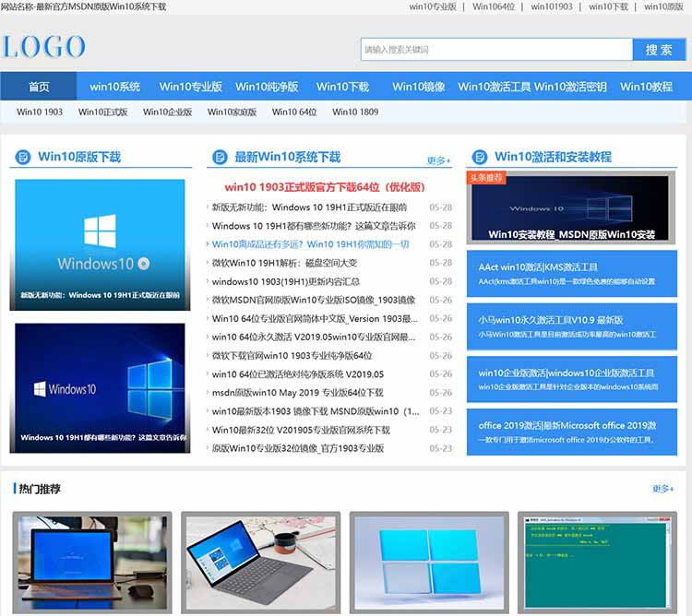Click the search keyword input field

pyautogui.click(x=496, y=50)
